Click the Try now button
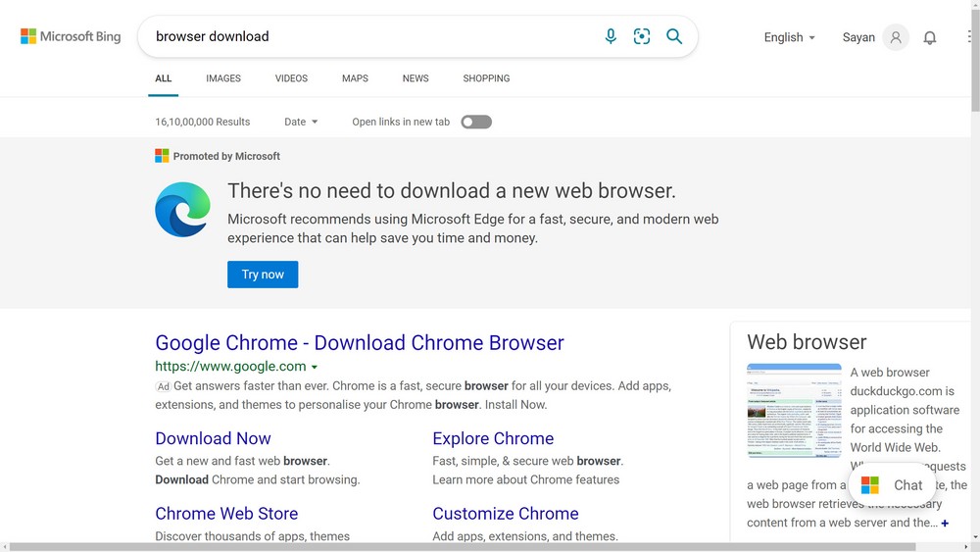The image size is (980, 552). pos(263,275)
